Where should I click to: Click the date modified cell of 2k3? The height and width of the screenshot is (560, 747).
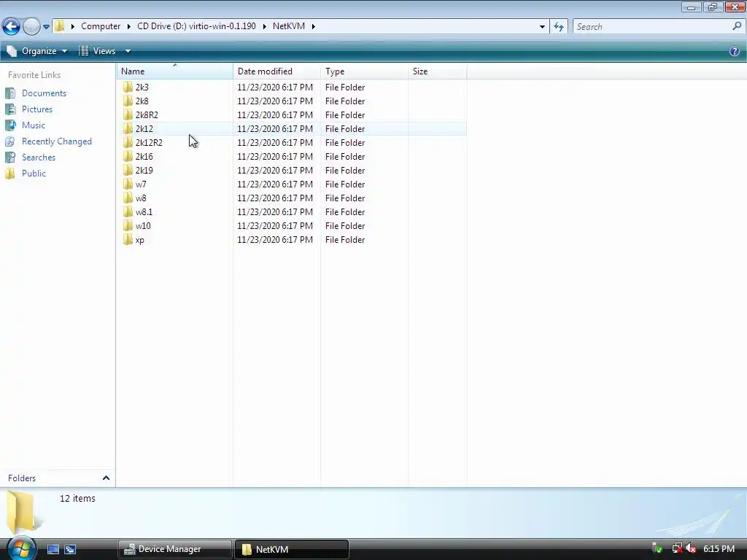[275, 87]
